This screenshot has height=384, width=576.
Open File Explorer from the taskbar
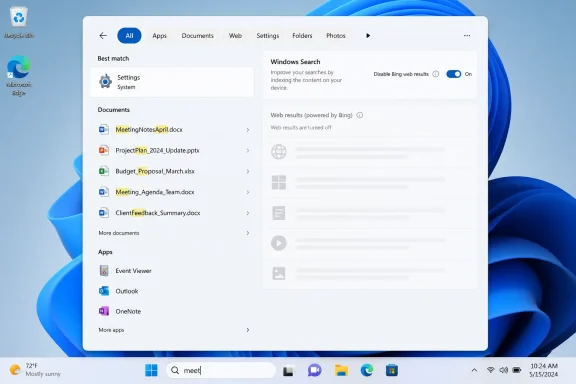(x=341, y=370)
